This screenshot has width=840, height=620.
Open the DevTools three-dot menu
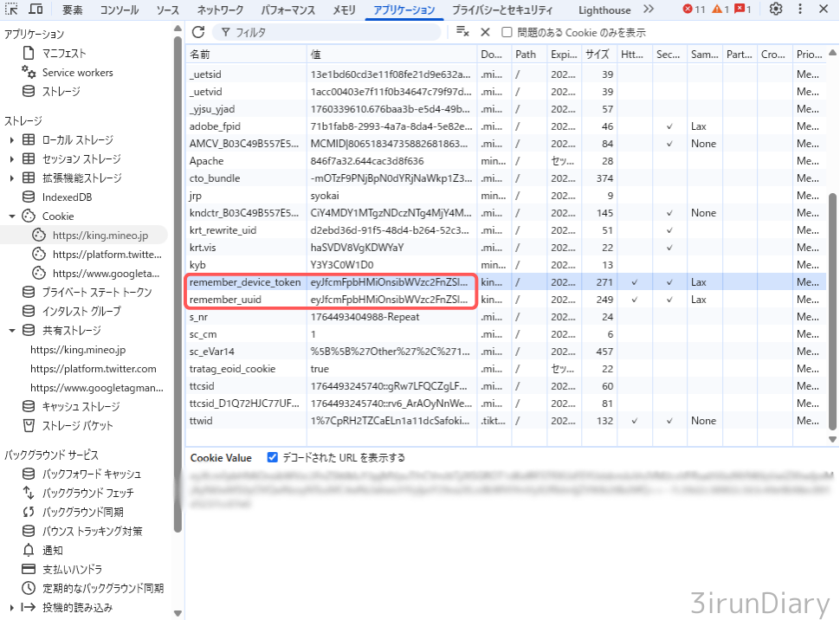click(x=800, y=10)
